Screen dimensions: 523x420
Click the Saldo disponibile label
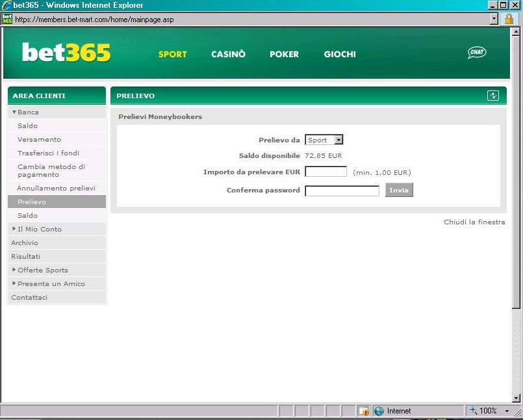point(270,156)
